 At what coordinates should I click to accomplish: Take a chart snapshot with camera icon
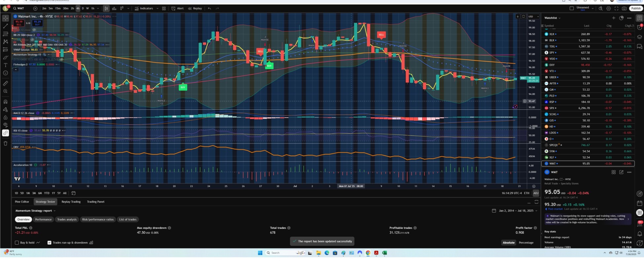(624, 9)
